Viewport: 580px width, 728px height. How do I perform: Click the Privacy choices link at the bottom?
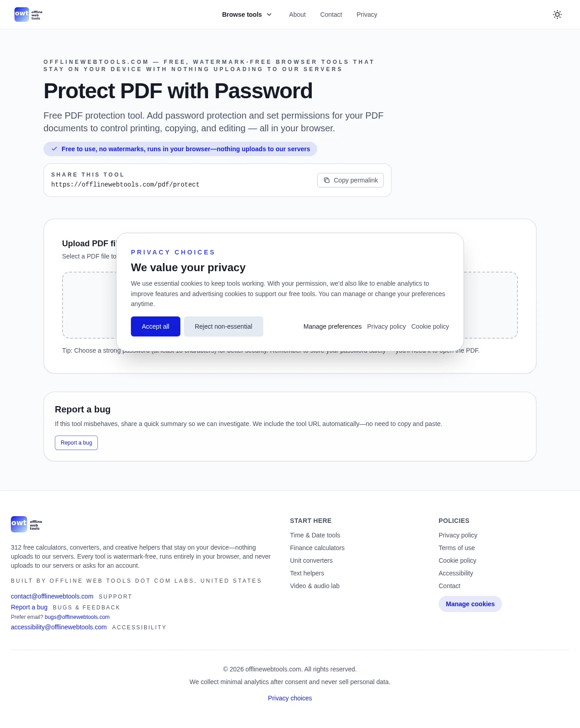[290, 698]
